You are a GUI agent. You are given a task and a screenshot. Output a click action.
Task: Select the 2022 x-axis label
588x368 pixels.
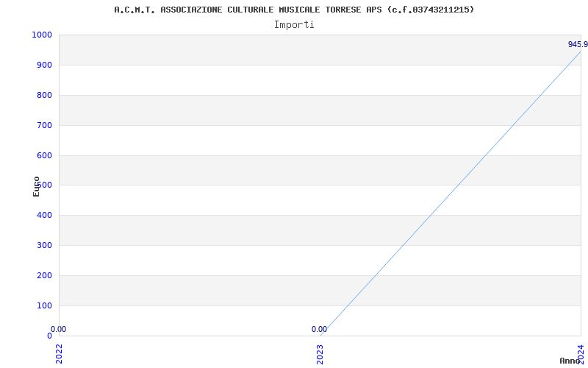(59, 353)
